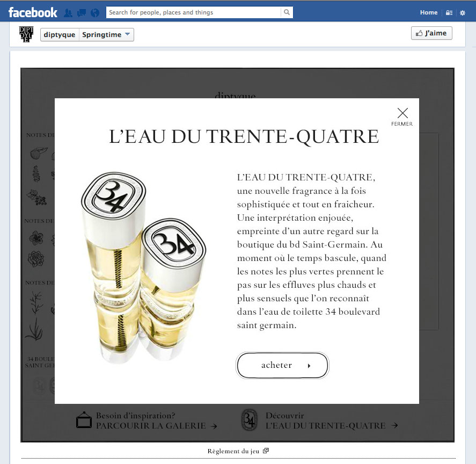
Task: Click the diptyque page logo thumbnail
Action: pos(26,34)
